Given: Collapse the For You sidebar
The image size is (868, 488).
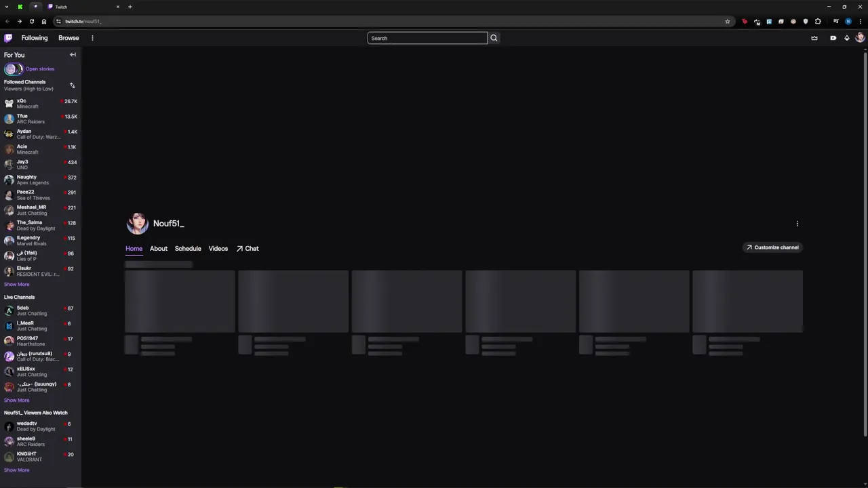Looking at the screenshot, I should 73,55.
